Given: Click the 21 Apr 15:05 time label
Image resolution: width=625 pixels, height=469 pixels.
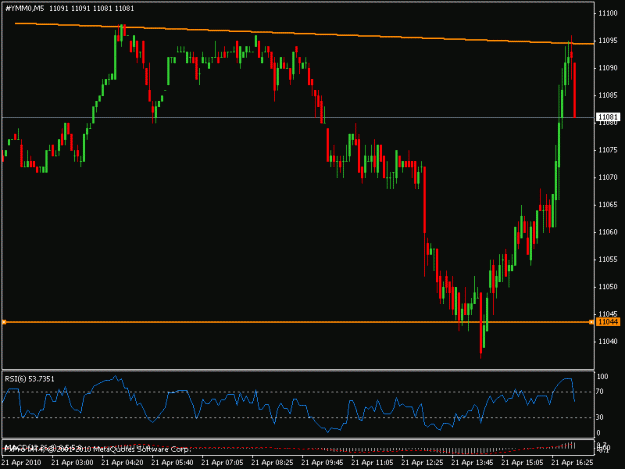Looking at the screenshot, I should (x=522, y=463).
